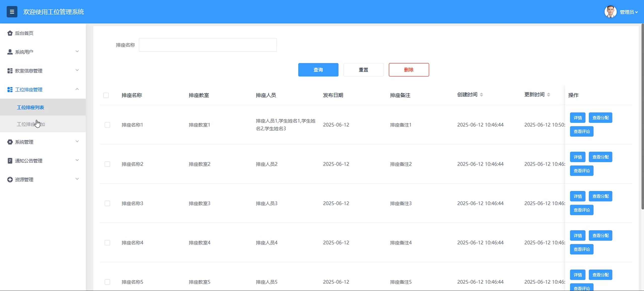644x291 pixels.
Task: Check the checkbox for row 排座名称1
Action: pos(107,125)
